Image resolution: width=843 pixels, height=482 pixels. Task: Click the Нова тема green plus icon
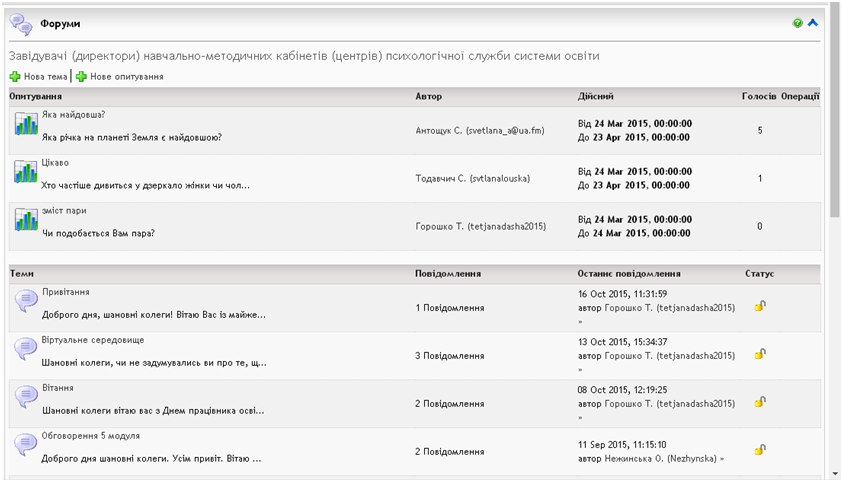(15, 76)
